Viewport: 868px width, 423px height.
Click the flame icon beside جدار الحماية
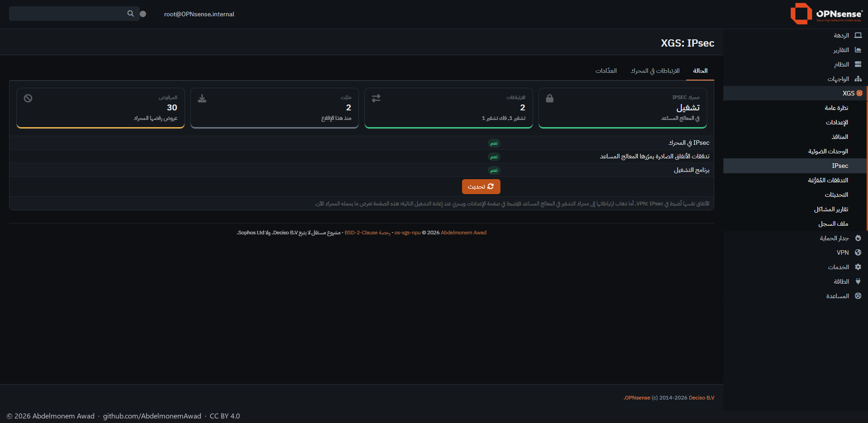tap(858, 238)
